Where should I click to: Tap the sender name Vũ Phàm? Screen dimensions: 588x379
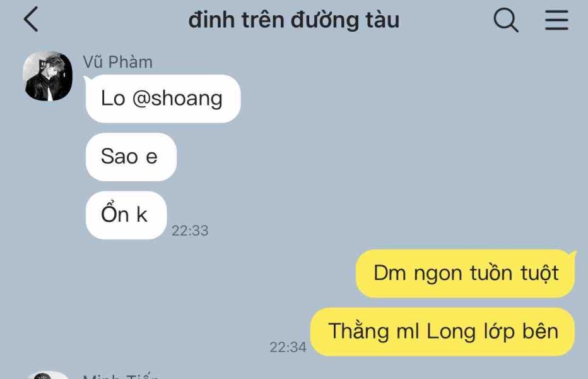117,62
